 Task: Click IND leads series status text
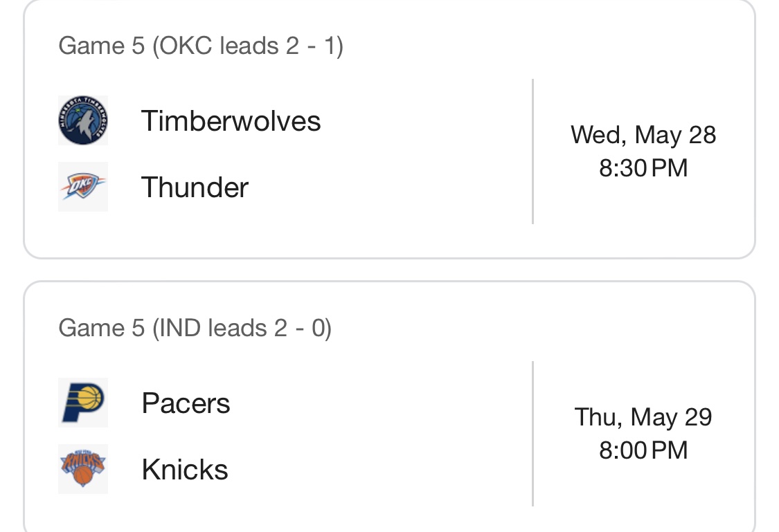tap(242, 328)
